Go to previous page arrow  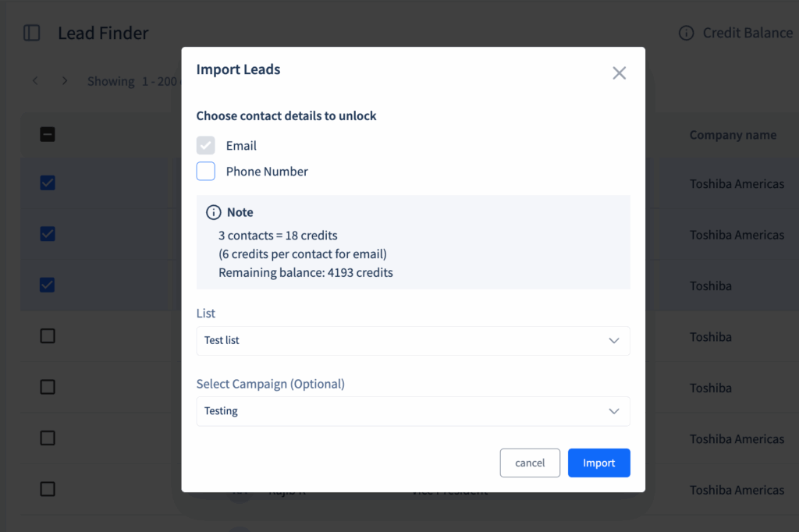[x=35, y=81]
